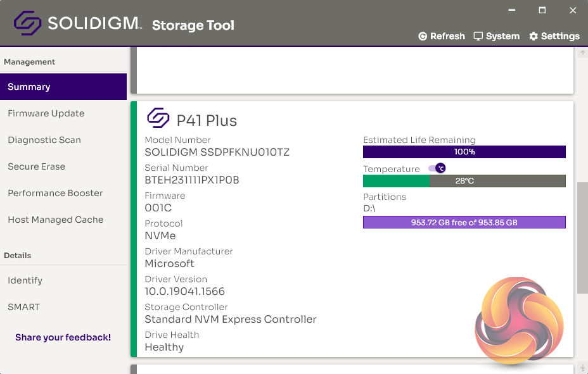This screenshot has height=374, width=588.
Task: Open Firmware Update page
Action: click(46, 113)
